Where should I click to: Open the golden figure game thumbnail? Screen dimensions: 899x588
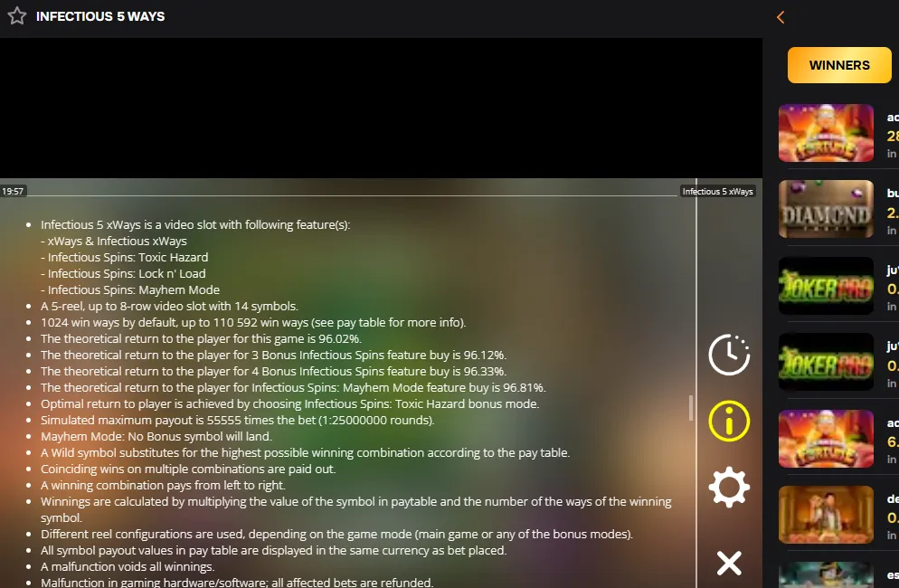826,515
